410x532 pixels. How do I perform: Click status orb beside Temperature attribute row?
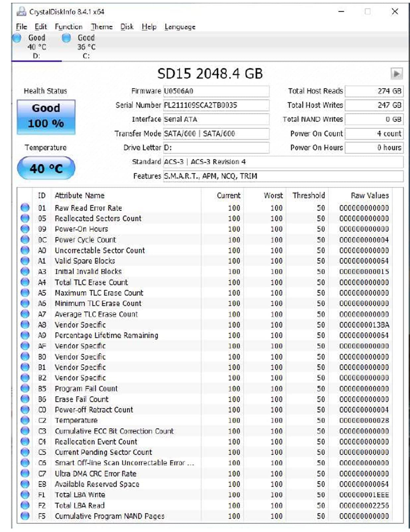[25, 420]
